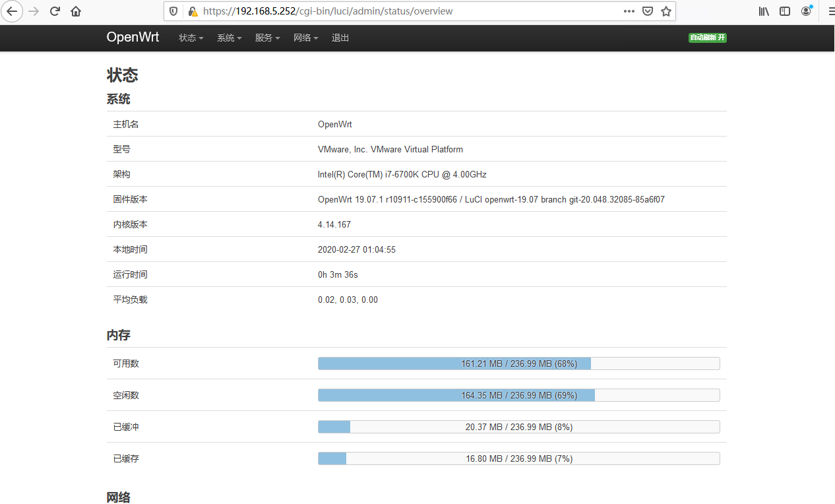Reload the page with refresh icon
835x504 pixels.
click(x=55, y=11)
